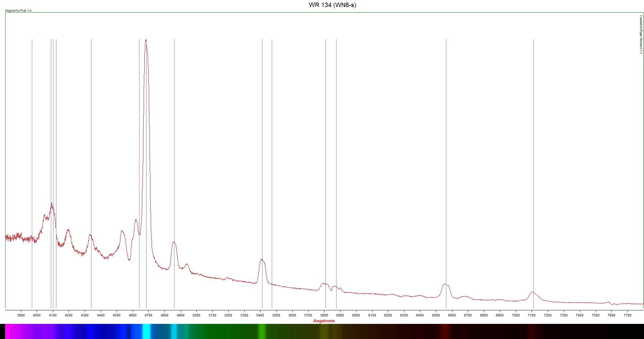Select the magenta left end of spectrum strip
The width and height of the screenshot is (644, 339).
(x=10, y=331)
